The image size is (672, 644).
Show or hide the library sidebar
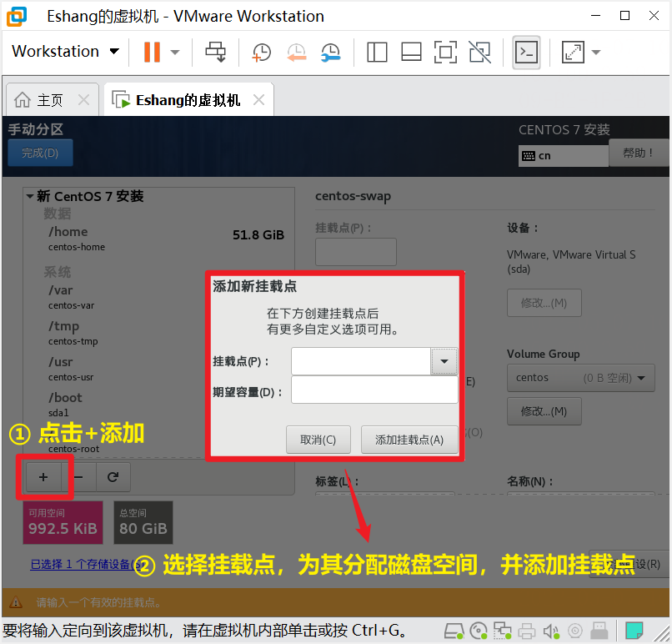(x=377, y=53)
